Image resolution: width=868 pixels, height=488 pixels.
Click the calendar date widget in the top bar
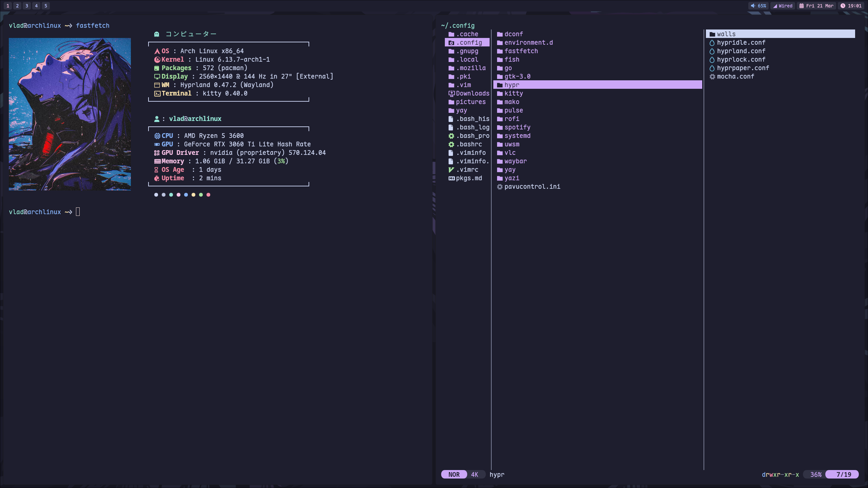pos(816,6)
